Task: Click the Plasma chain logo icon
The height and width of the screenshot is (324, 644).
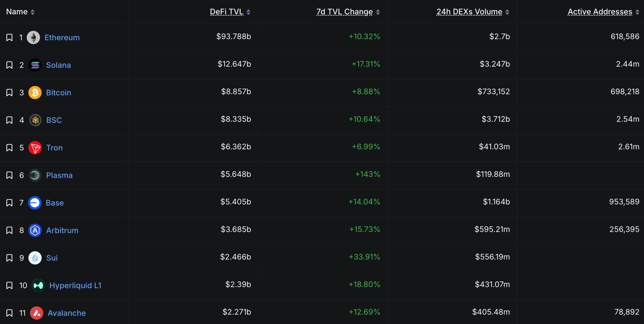Action: tap(35, 175)
